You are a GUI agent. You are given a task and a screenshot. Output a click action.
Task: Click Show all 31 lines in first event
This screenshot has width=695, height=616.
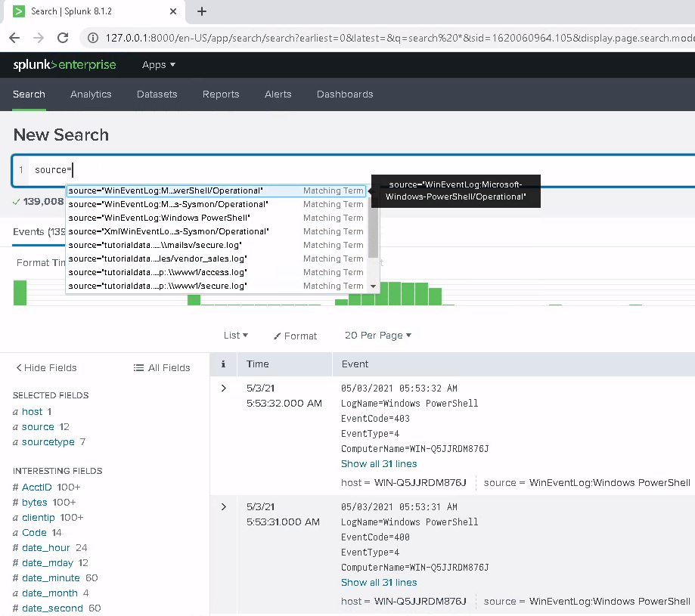pyautogui.click(x=378, y=464)
